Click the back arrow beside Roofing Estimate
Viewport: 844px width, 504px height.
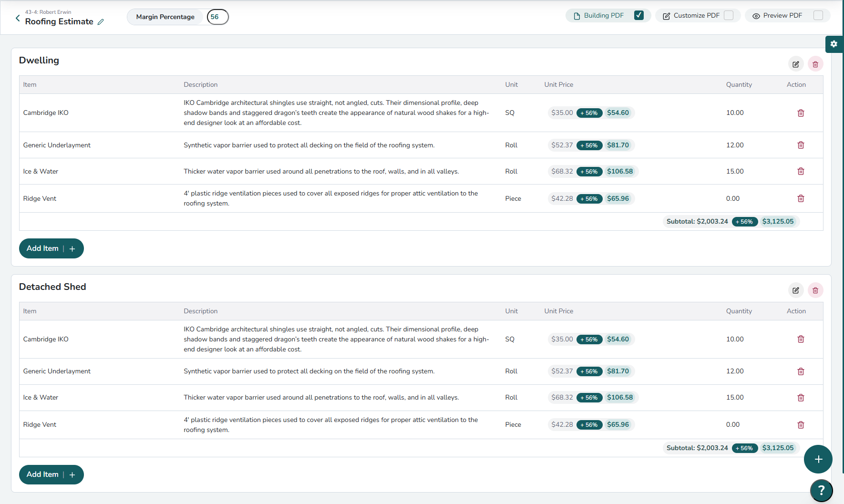pyautogui.click(x=18, y=18)
